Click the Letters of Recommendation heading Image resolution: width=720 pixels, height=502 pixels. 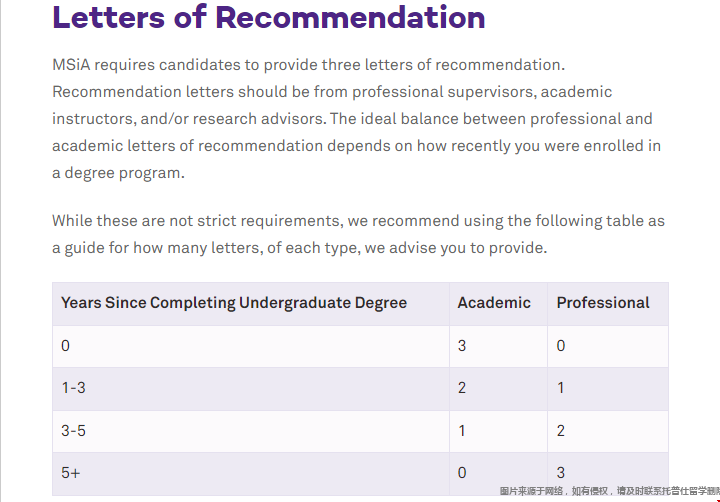coord(269,17)
